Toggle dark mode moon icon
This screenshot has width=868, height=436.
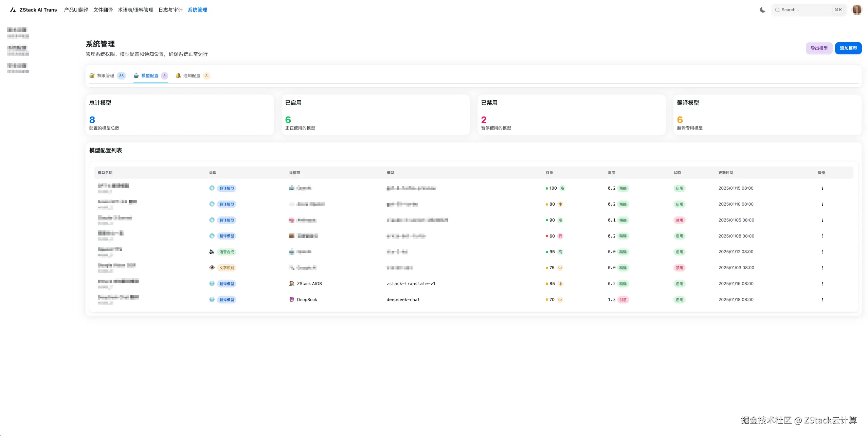click(x=762, y=10)
